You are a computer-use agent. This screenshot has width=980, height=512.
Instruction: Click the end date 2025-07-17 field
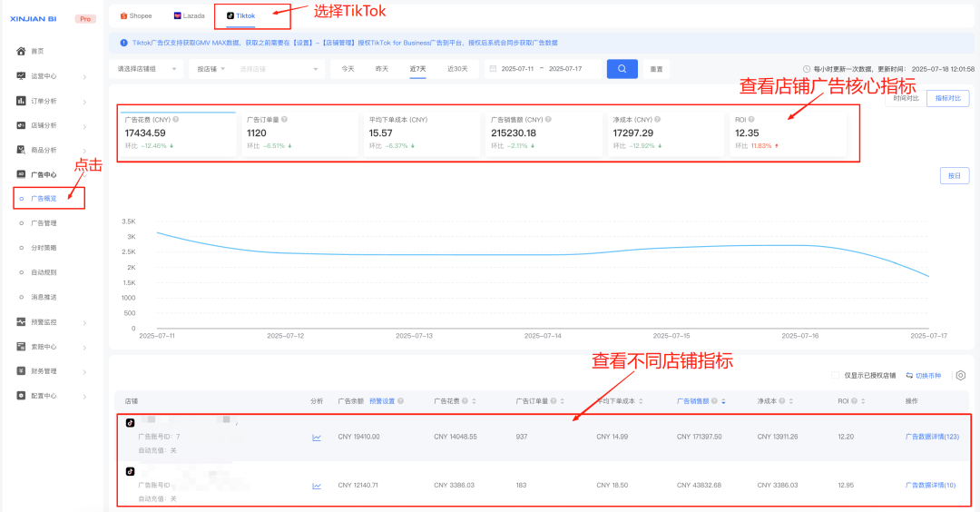[x=565, y=69]
